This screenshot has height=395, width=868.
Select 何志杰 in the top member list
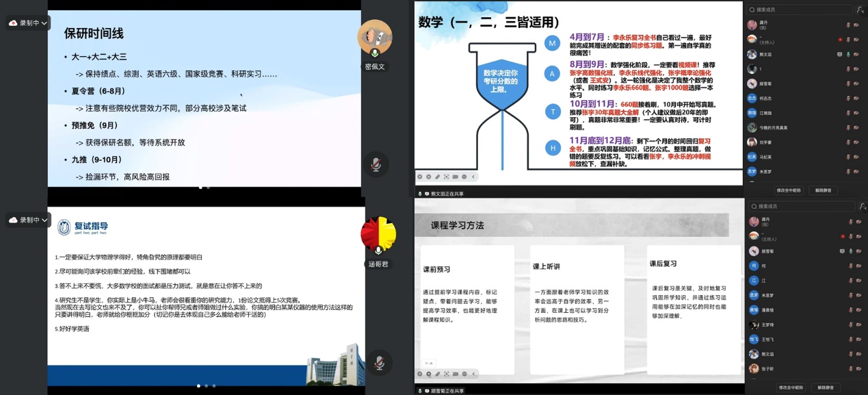pyautogui.click(x=766, y=99)
